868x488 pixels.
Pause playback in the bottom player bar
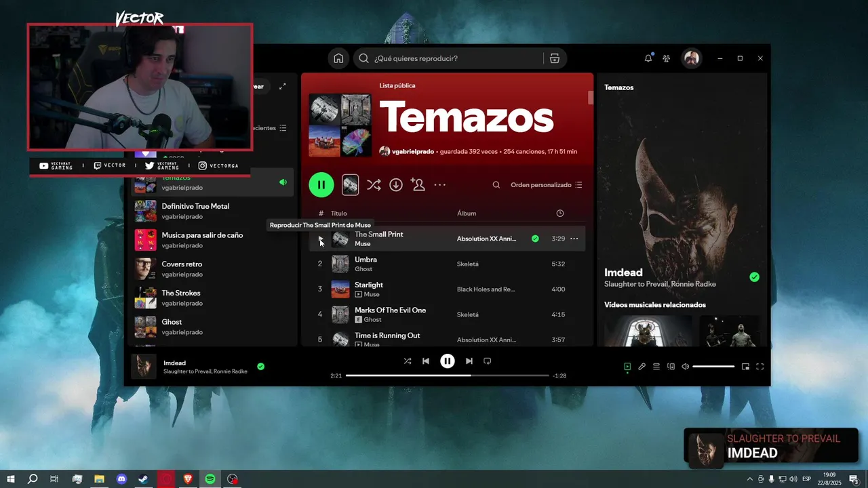click(x=448, y=361)
